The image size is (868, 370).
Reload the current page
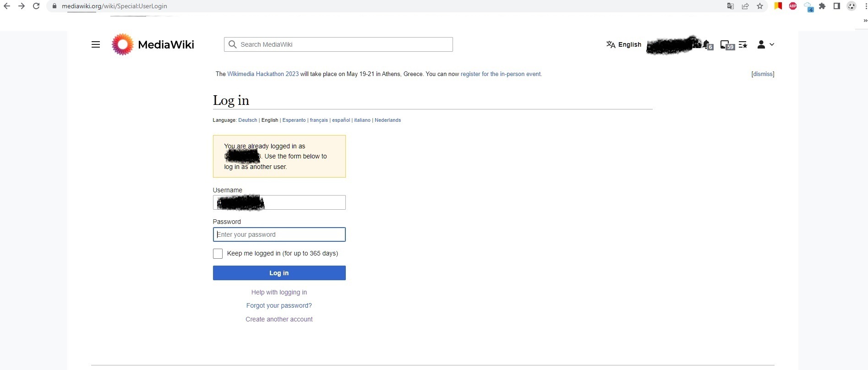pos(36,6)
